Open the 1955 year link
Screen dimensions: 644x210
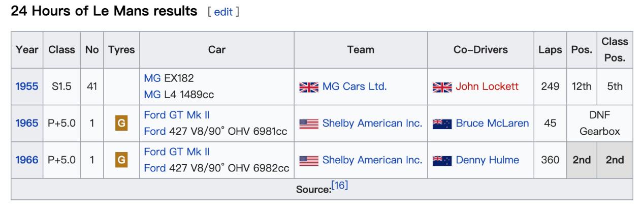point(27,86)
